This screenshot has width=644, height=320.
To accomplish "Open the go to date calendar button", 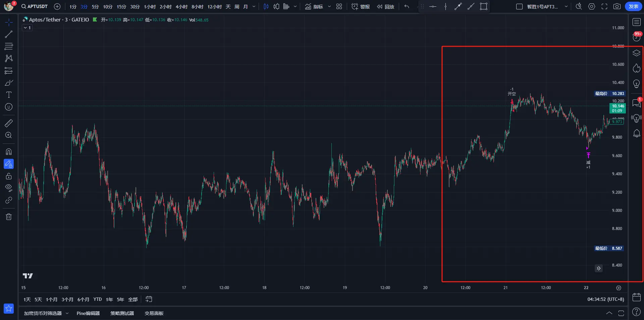I will (x=149, y=299).
